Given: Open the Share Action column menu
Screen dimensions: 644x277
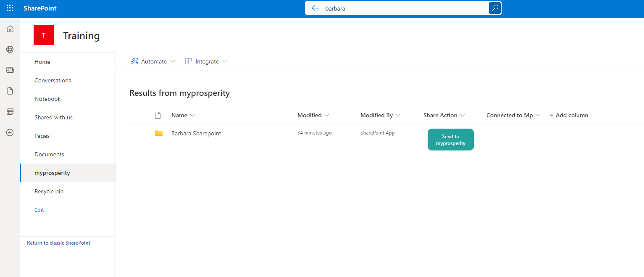Looking at the screenshot, I should click(444, 115).
